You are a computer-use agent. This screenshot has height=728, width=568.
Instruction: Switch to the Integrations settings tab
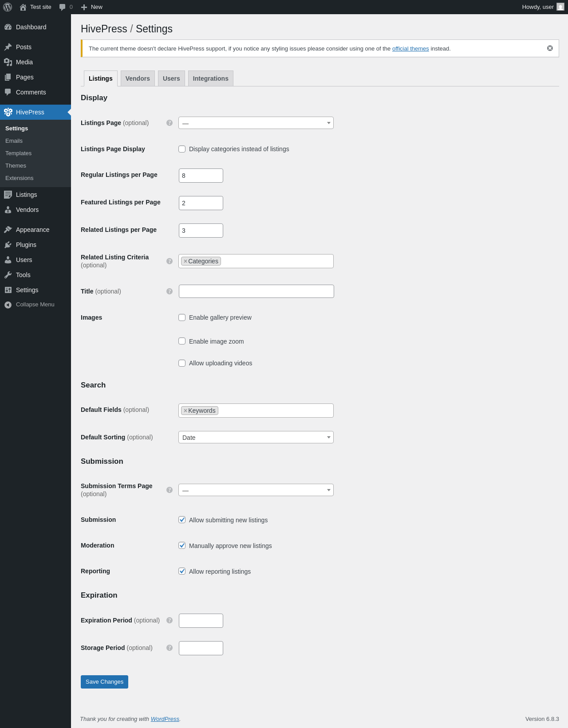211,78
